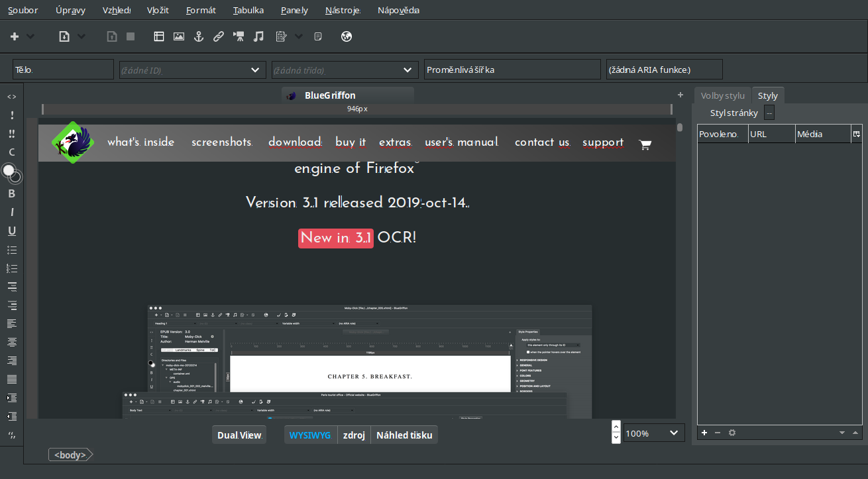Insert a link with the chain icon

(218, 36)
